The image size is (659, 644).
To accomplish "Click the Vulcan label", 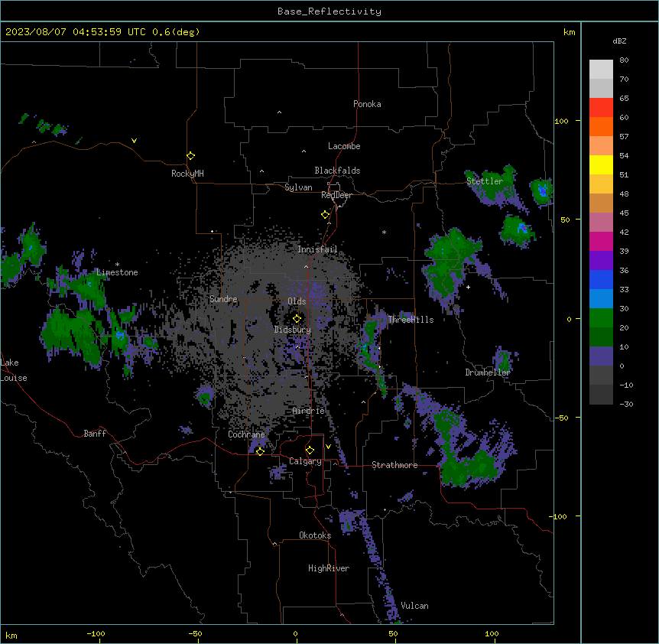I will [x=414, y=606].
